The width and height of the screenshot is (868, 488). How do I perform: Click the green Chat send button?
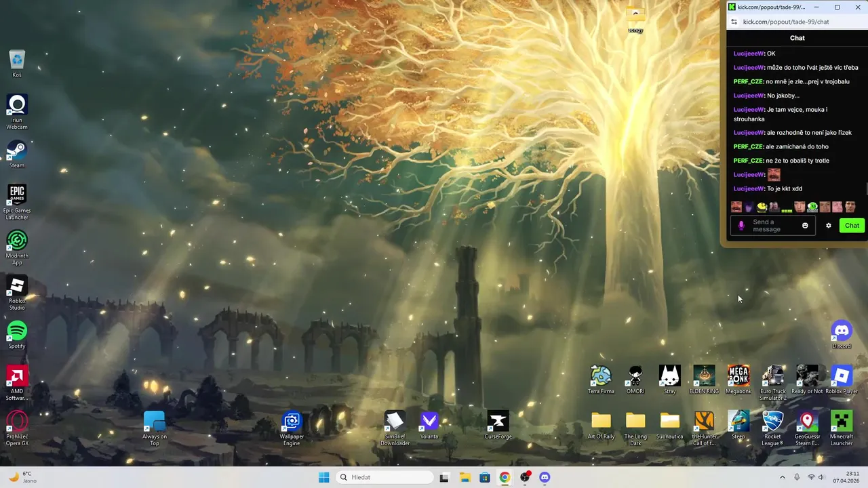pyautogui.click(x=852, y=226)
